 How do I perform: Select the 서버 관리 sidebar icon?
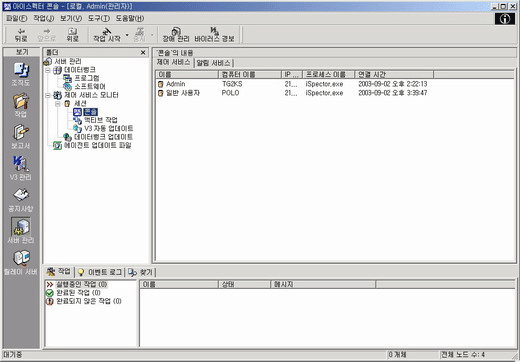21,231
